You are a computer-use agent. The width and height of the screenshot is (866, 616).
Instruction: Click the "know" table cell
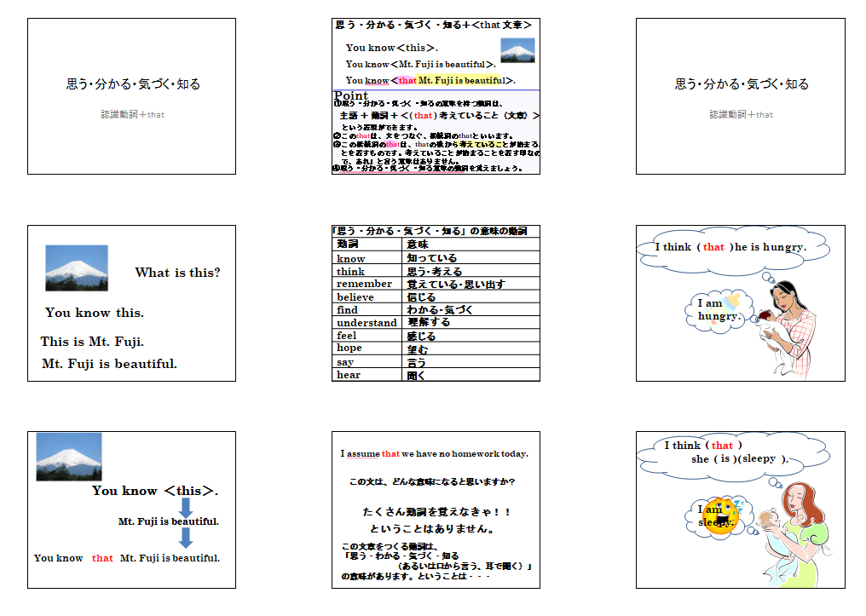367,258
